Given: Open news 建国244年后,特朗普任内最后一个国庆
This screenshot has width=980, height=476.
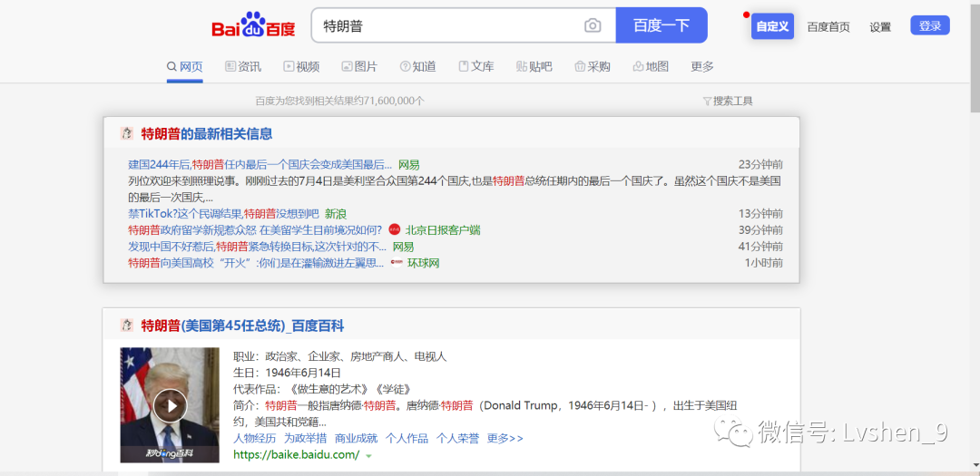Looking at the screenshot, I should click(260, 165).
